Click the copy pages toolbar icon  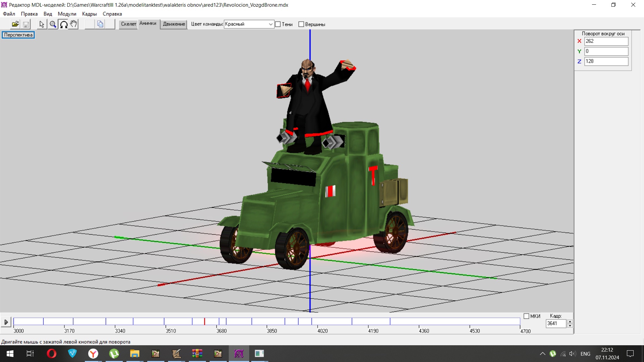click(100, 24)
